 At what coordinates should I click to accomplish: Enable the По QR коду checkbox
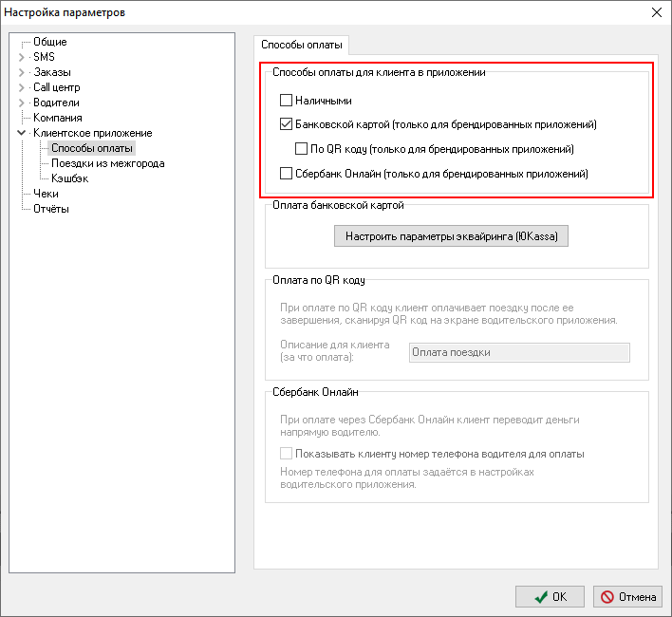pyautogui.click(x=301, y=149)
